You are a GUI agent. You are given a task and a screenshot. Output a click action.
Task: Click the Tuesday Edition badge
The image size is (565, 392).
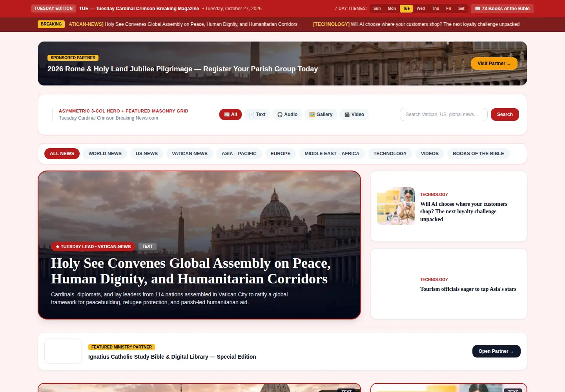(53, 9)
